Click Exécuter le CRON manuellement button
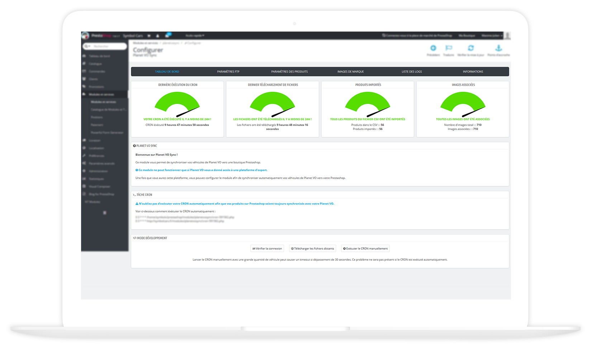 (x=365, y=248)
